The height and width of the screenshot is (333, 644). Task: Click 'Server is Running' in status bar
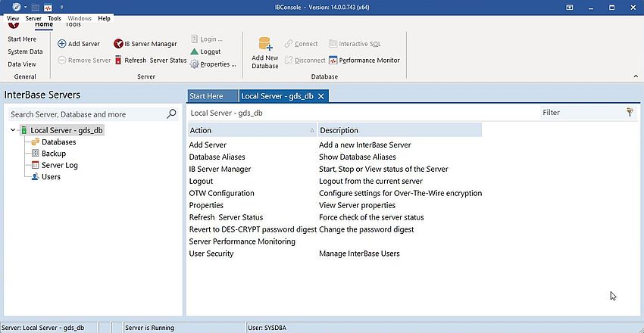tap(149, 328)
